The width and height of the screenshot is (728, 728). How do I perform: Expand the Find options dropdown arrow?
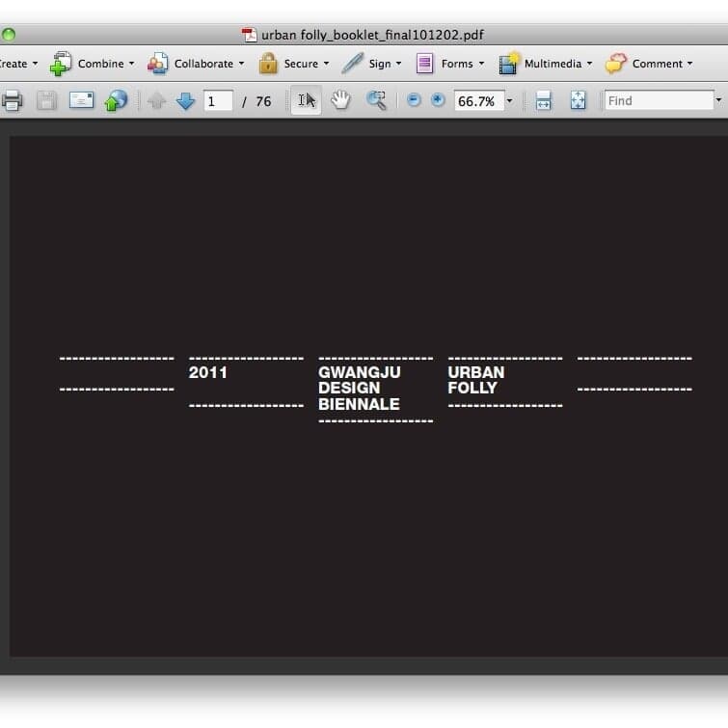coord(718,100)
